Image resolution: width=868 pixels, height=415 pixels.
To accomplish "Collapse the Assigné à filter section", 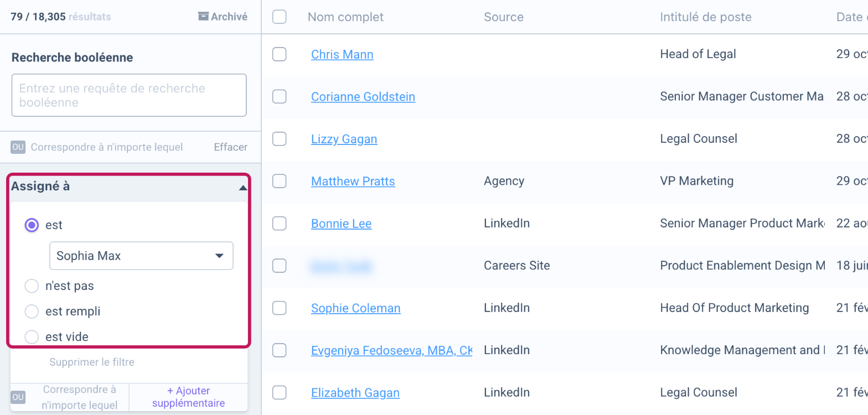I will point(242,188).
